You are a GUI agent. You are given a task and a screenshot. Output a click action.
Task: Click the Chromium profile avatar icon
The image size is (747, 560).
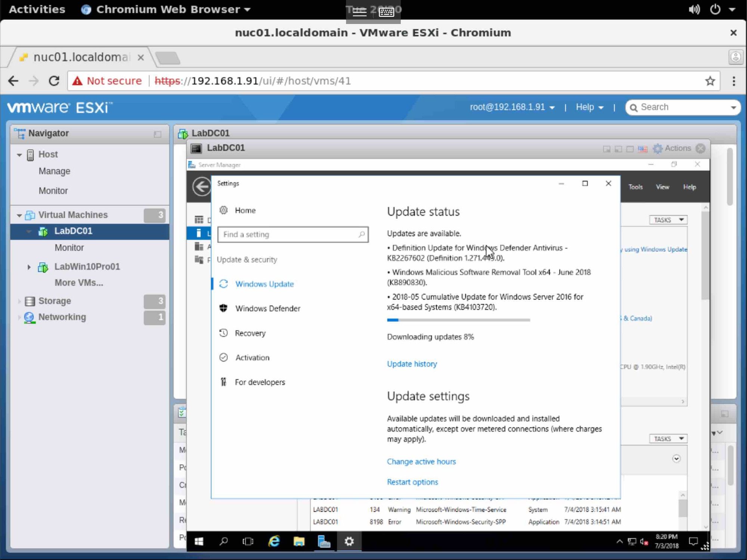click(735, 57)
